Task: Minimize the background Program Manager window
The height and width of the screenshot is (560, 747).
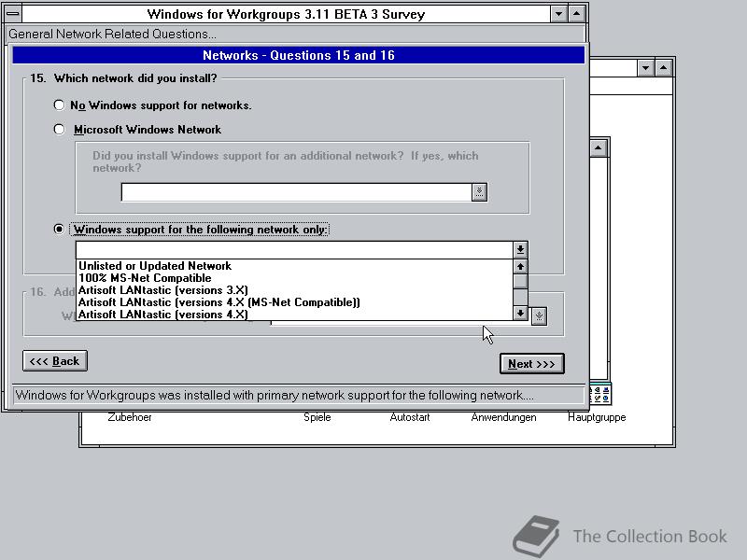Action: click(x=646, y=68)
